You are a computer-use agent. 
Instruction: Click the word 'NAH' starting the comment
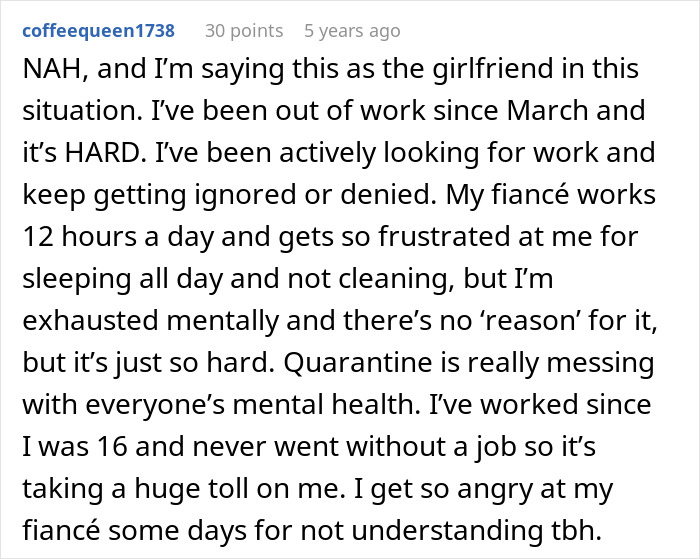click(49, 69)
